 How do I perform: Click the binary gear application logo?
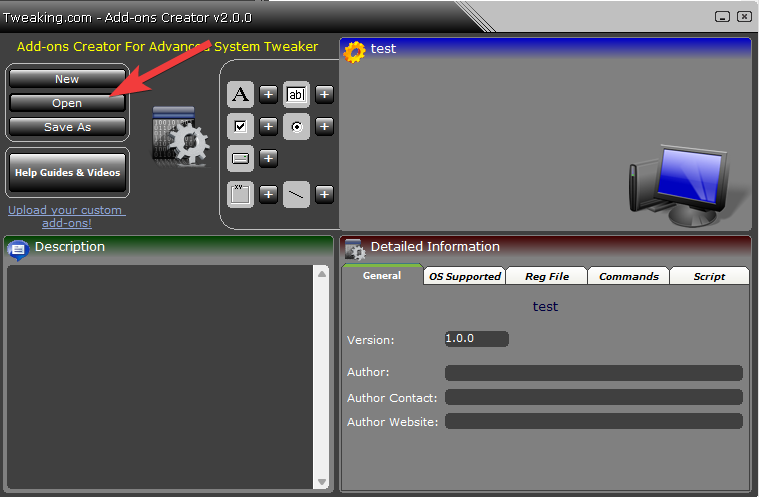pyautogui.click(x=180, y=136)
